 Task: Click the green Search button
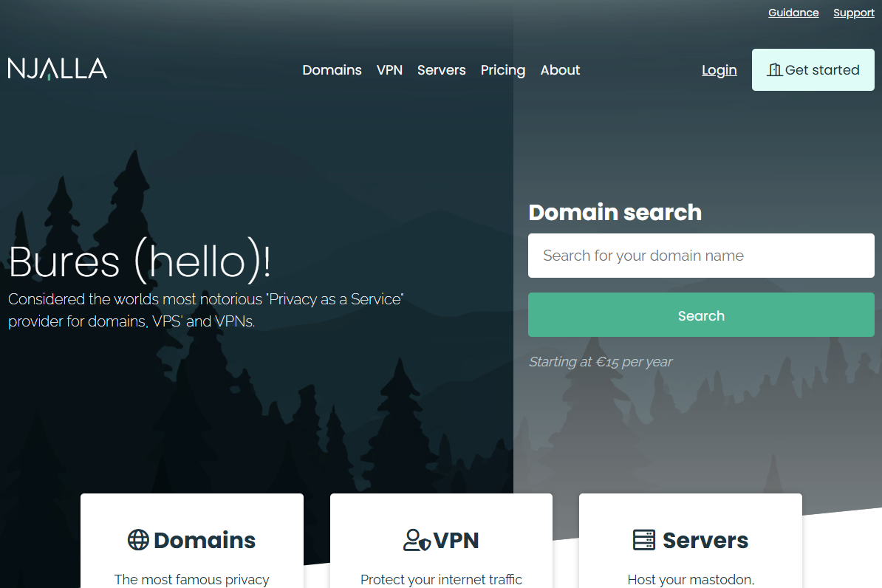coord(701,315)
